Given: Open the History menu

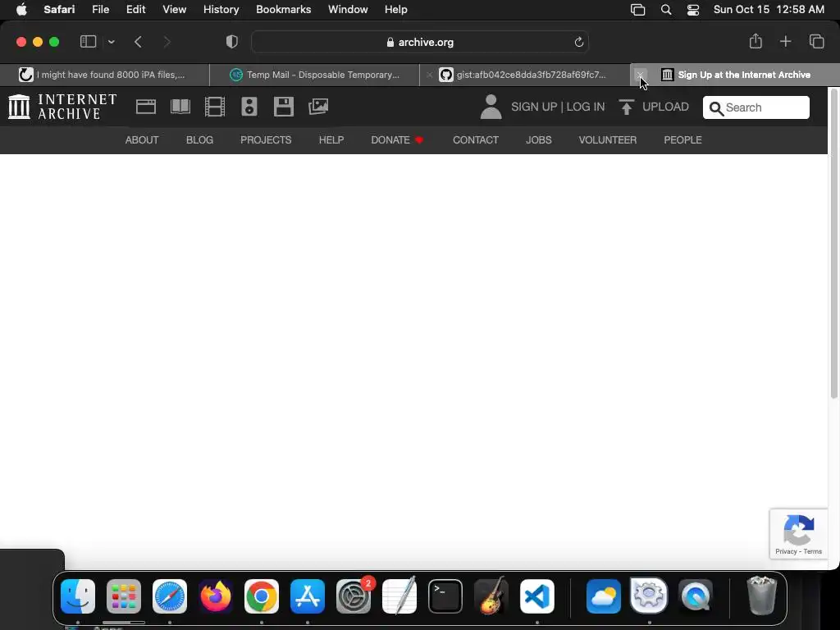Looking at the screenshot, I should [221, 10].
